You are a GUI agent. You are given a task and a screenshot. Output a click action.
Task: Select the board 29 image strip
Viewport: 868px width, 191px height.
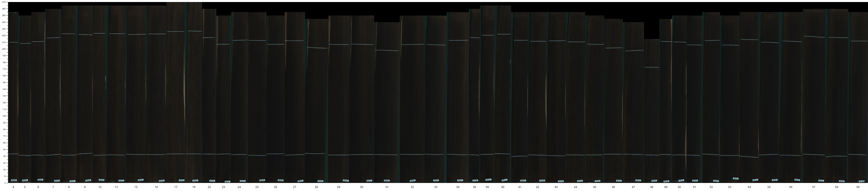(x=339, y=101)
